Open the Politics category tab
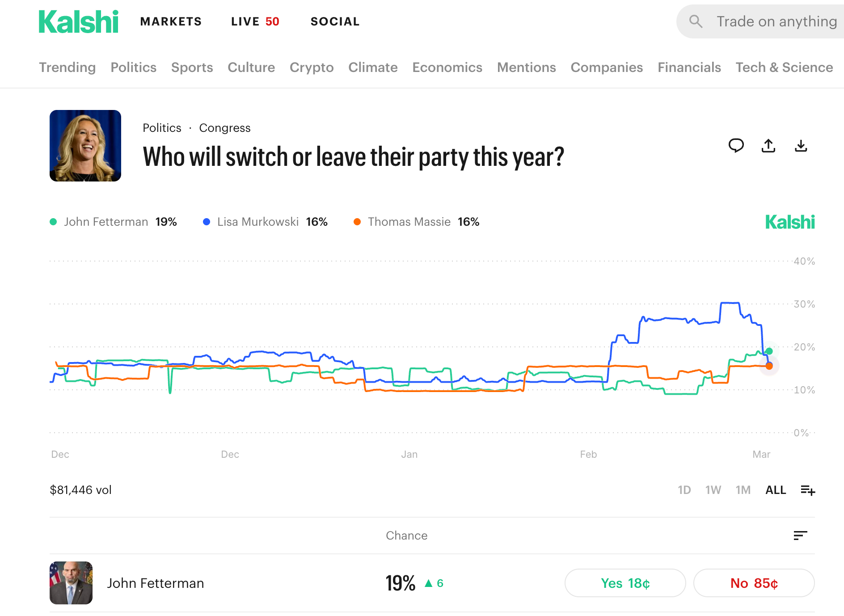 tap(133, 68)
